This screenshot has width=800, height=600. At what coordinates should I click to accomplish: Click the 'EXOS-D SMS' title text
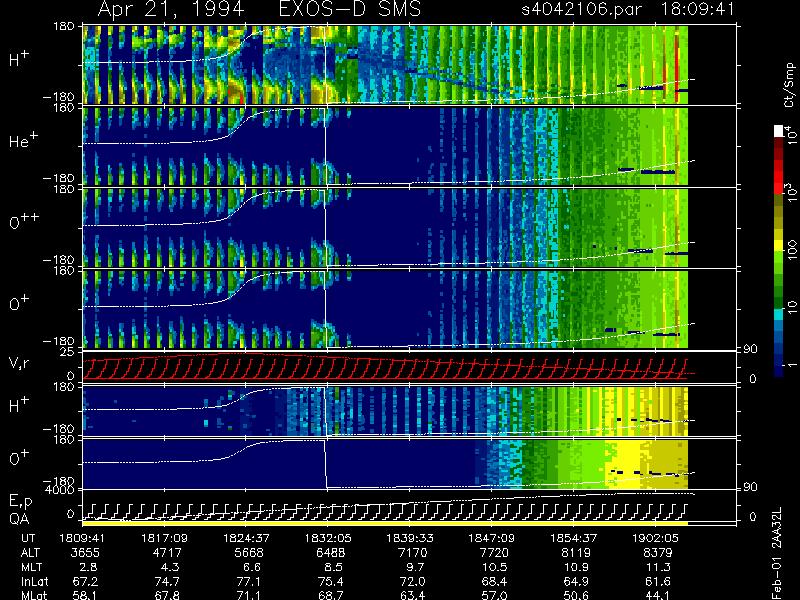350,9
